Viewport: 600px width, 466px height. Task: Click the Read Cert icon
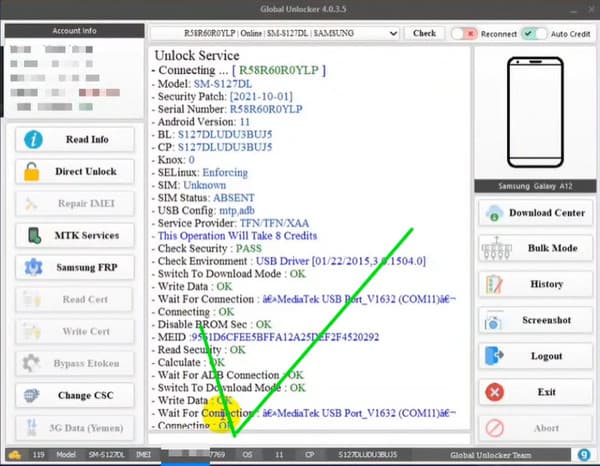tap(32, 299)
